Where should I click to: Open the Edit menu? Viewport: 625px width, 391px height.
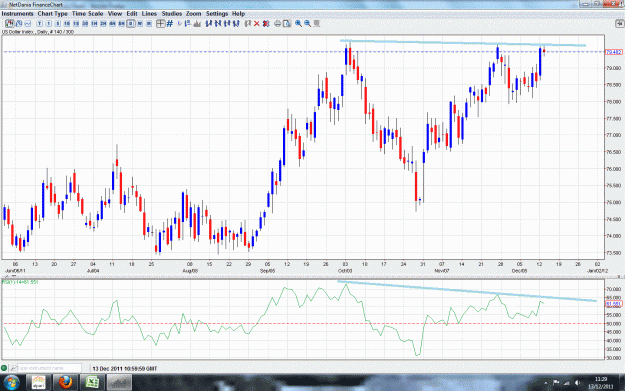pyautogui.click(x=132, y=14)
